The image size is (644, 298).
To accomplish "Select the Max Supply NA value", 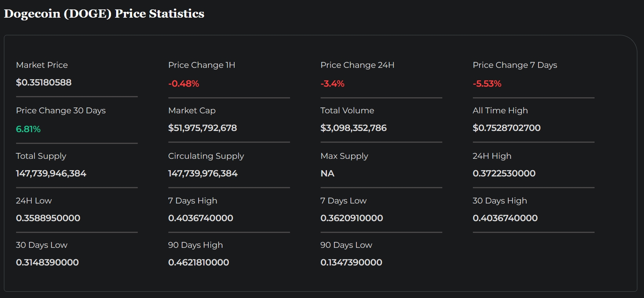I will click(x=327, y=173).
